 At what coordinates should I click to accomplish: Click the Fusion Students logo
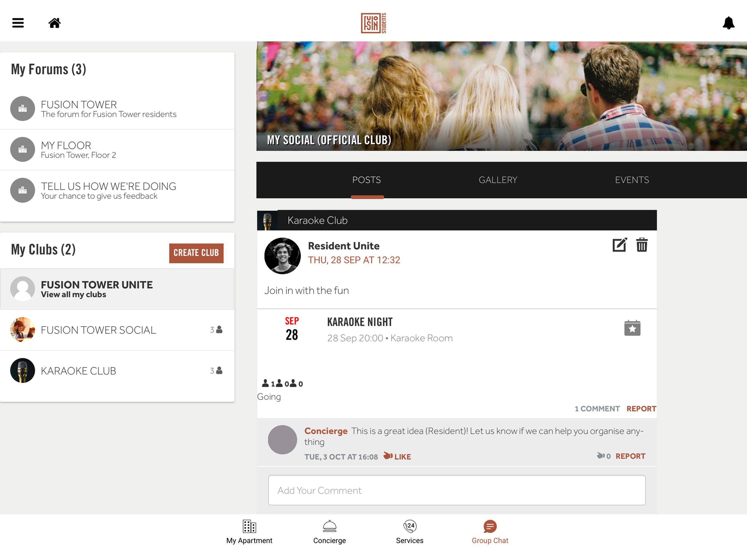373,23
